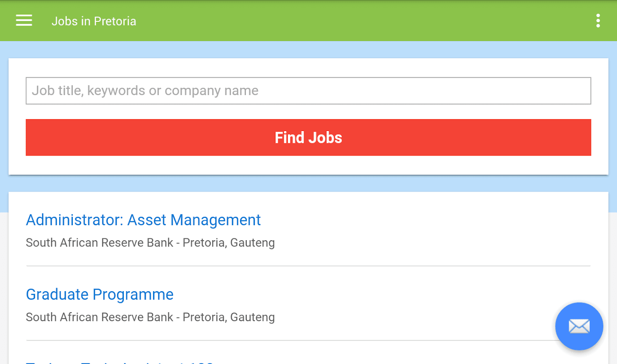Open the three-dot overflow menu
617x364 pixels.
597,21
